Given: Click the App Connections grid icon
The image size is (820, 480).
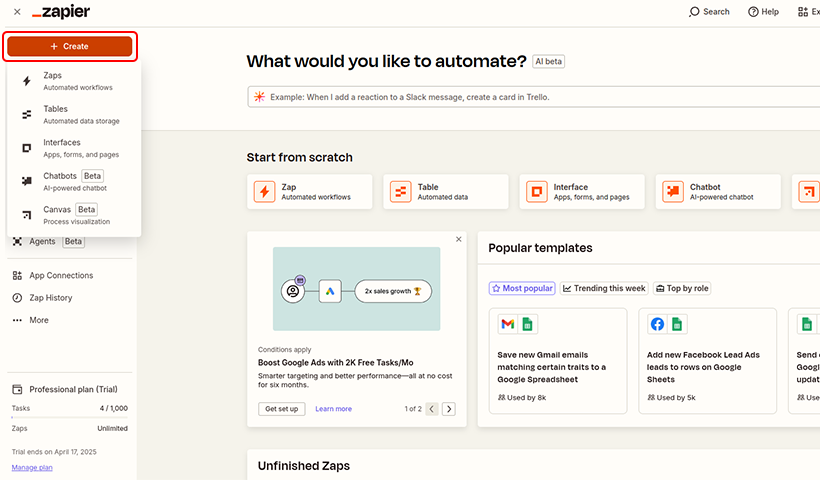Looking at the screenshot, I should coord(17,276).
